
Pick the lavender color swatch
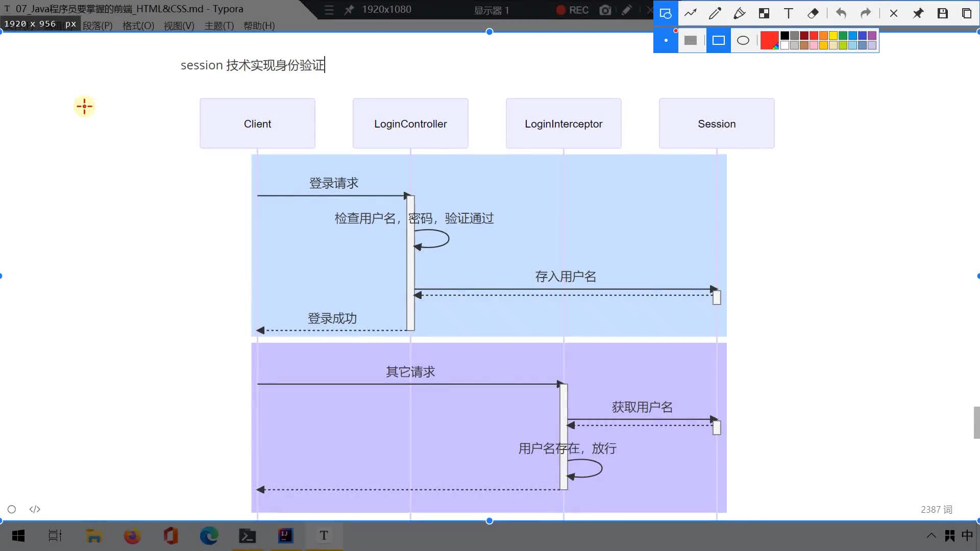(872, 45)
